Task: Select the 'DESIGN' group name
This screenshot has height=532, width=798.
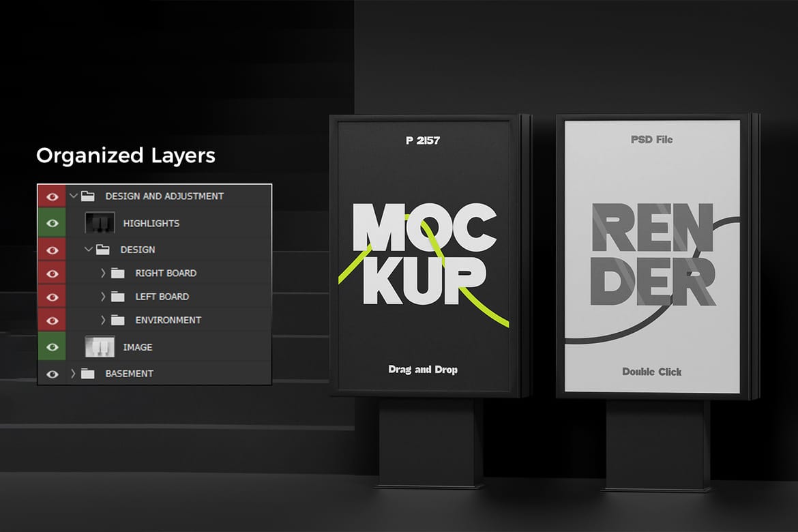Action: point(137,250)
